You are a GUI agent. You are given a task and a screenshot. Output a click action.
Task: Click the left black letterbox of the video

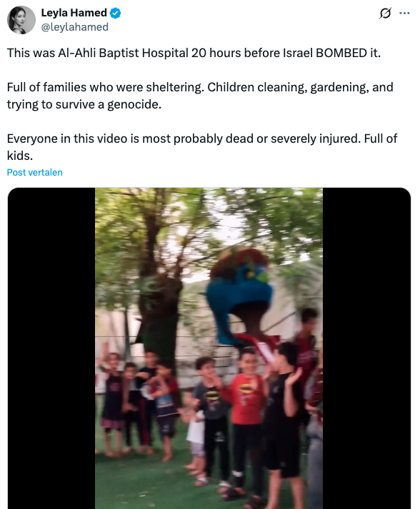click(51, 348)
